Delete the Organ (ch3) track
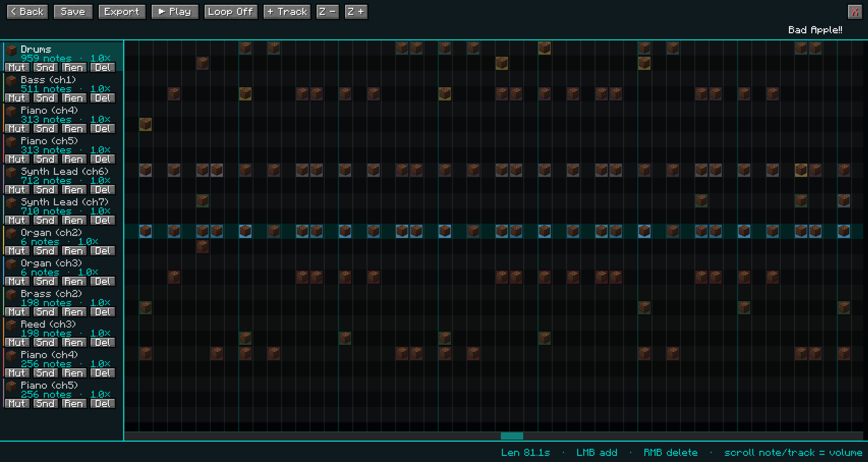 103,281
